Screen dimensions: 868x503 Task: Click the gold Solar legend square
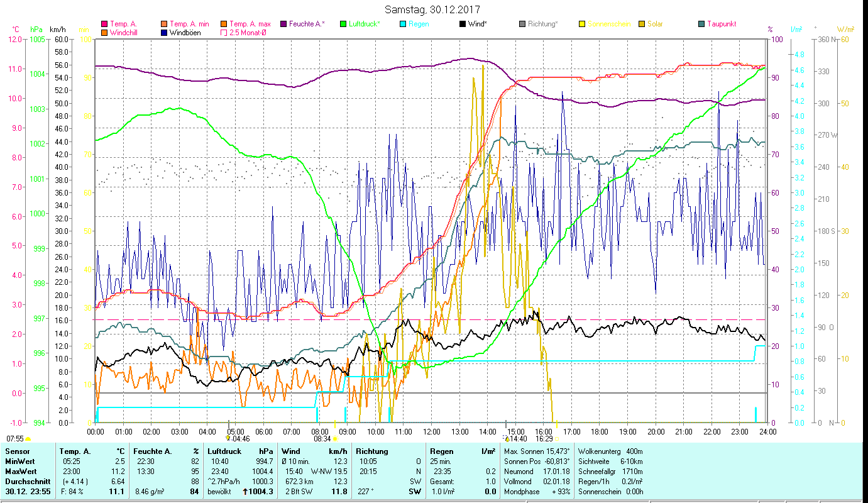642,24
